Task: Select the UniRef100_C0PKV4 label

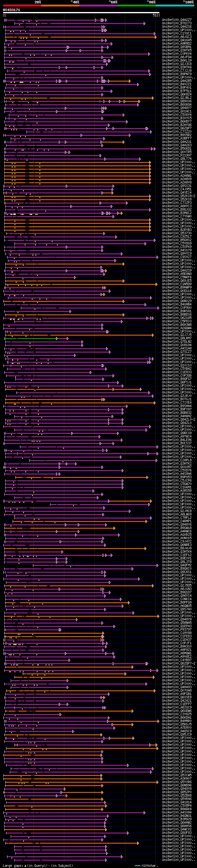Action: tap(177, 54)
